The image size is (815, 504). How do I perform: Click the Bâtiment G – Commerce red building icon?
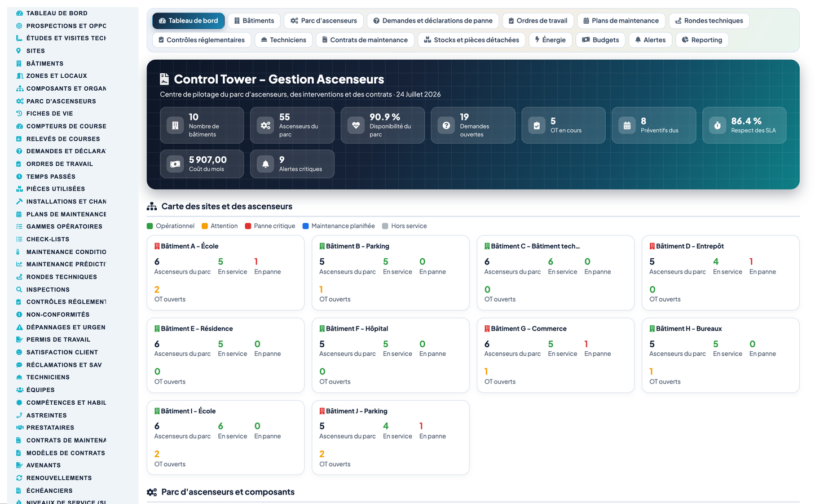[x=487, y=328]
